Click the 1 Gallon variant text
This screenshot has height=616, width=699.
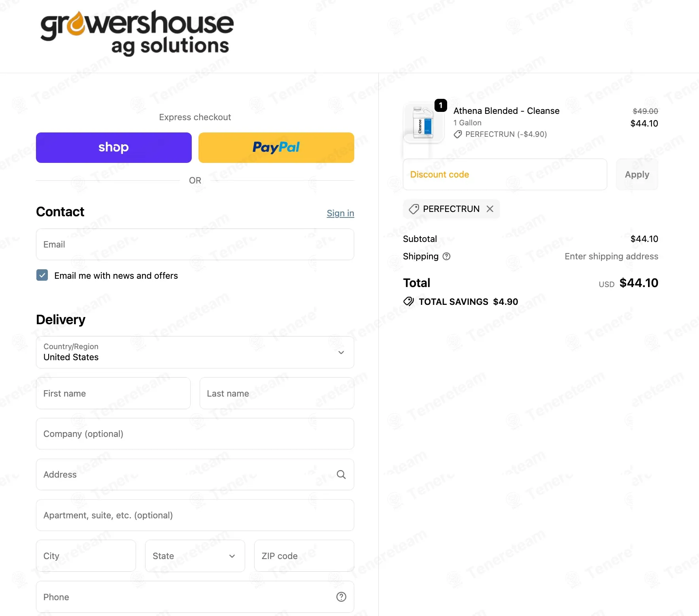click(467, 123)
